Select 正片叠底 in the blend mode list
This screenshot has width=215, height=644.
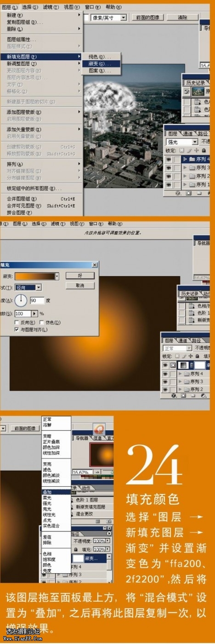[56, 442]
